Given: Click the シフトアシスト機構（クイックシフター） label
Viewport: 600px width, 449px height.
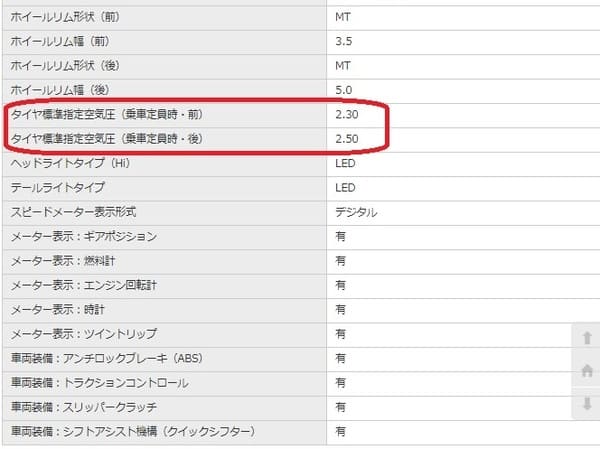Looking at the screenshot, I should click(x=132, y=431).
